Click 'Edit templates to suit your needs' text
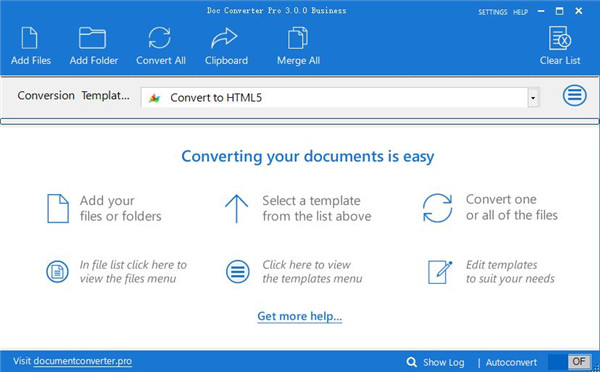600x372 pixels. point(510,272)
